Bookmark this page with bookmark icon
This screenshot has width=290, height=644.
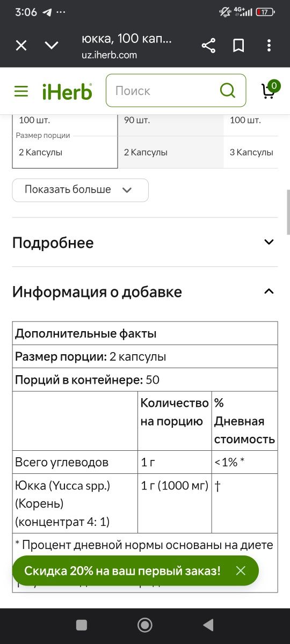point(238,46)
